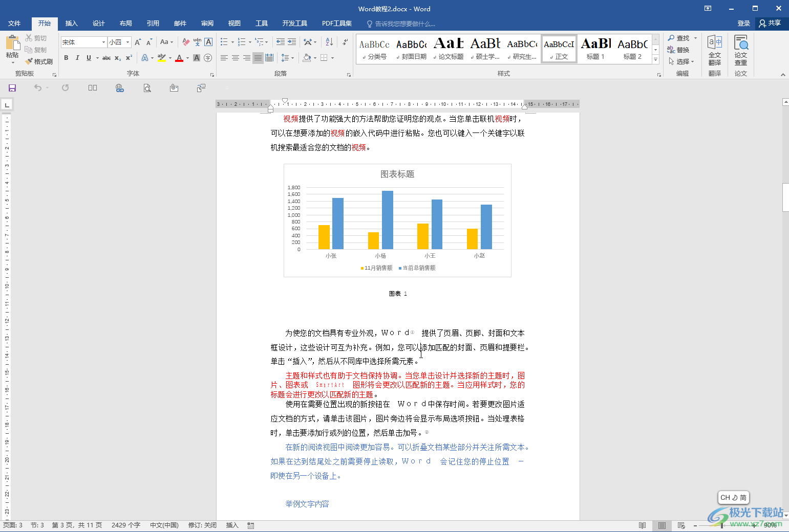Open the Select (选择) dropdown

point(681,61)
